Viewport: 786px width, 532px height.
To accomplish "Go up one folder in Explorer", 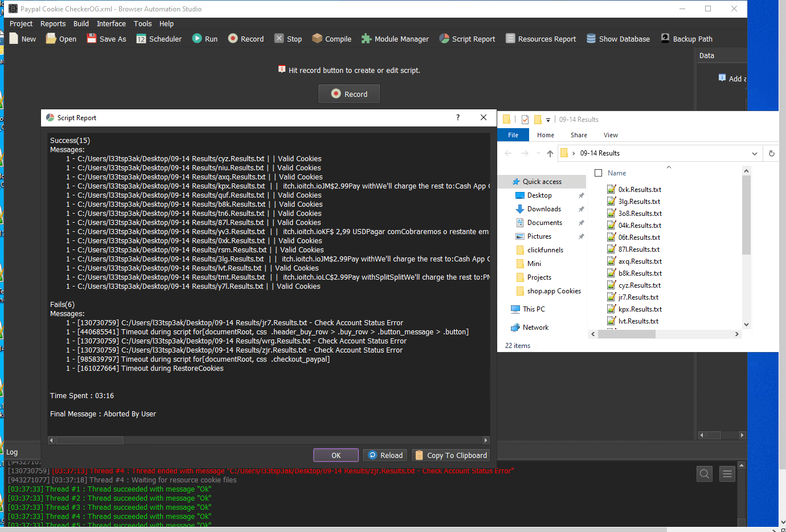I will point(550,153).
